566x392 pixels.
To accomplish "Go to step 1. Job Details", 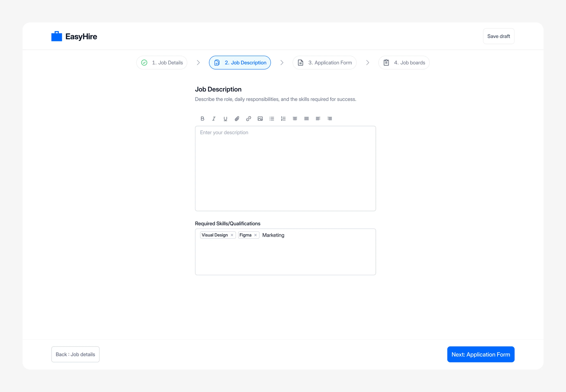I will 162,63.
